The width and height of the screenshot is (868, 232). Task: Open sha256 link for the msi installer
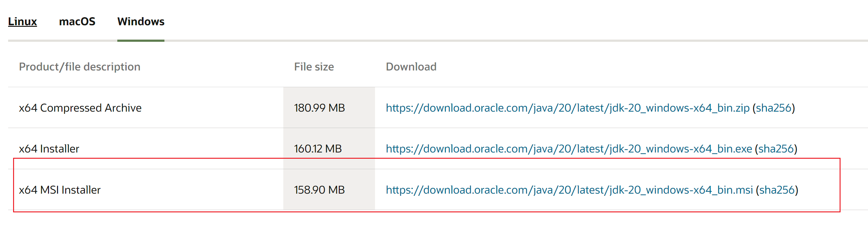[777, 190]
